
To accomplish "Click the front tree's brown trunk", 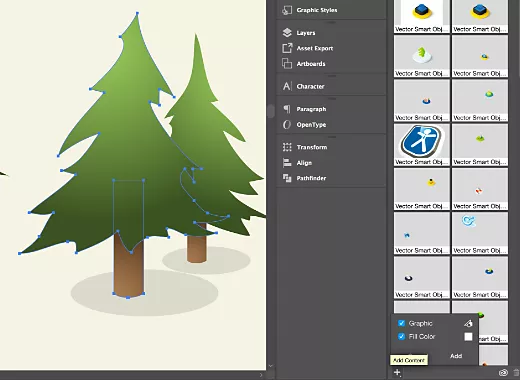I will coord(129,272).
